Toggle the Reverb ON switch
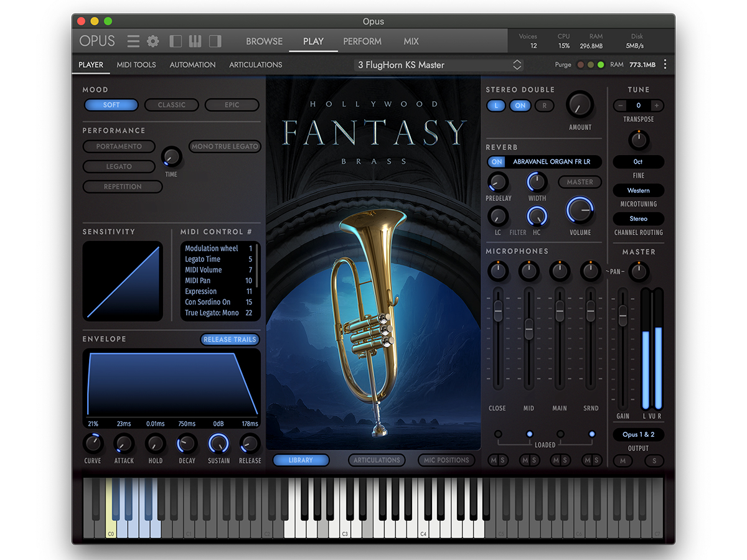This screenshot has width=747, height=560. [497, 162]
